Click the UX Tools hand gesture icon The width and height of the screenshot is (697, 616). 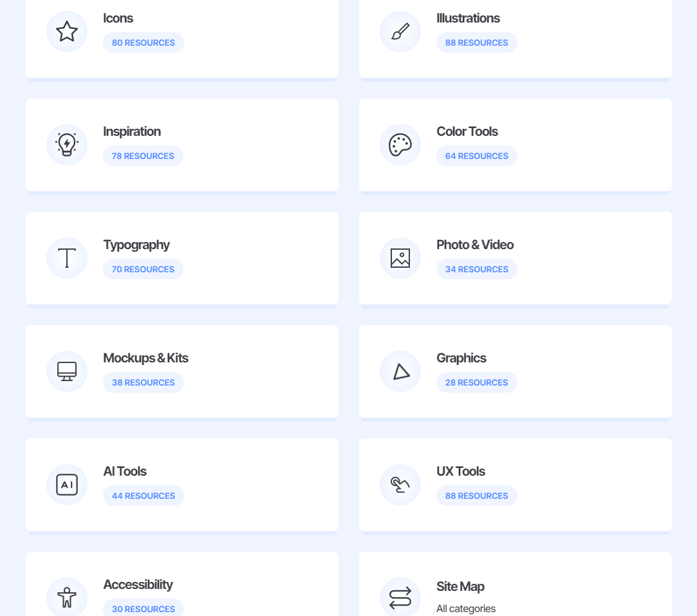400,485
